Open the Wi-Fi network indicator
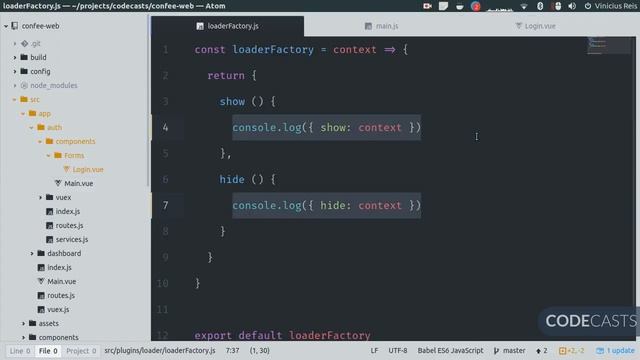 pyautogui.click(x=524, y=6)
